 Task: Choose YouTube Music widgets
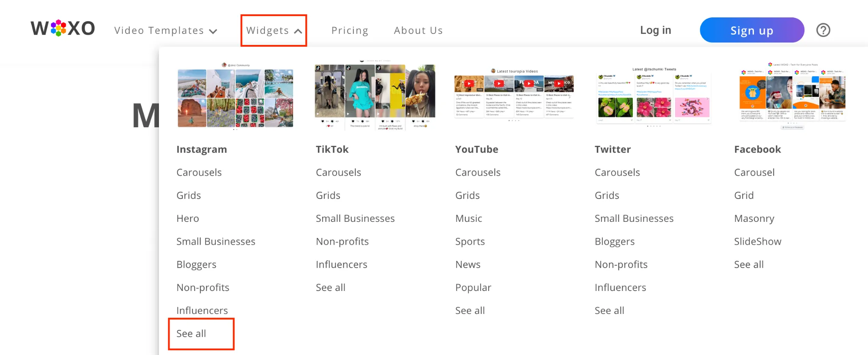click(x=468, y=218)
